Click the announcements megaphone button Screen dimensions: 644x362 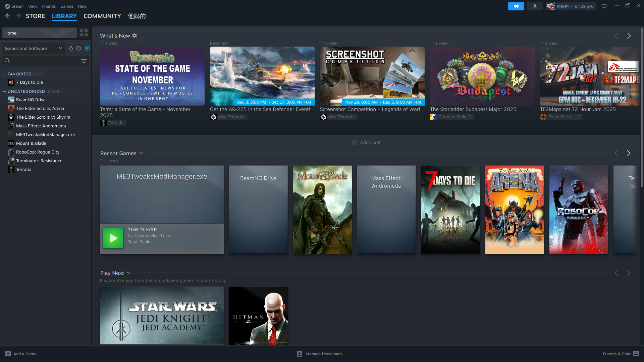pos(516,6)
